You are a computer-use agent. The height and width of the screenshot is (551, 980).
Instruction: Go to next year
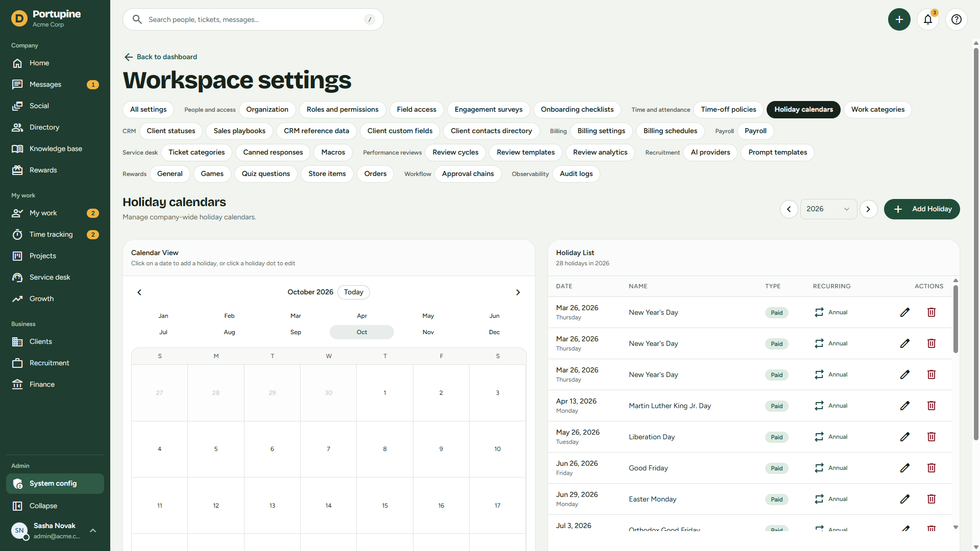pyautogui.click(x=868, y=209)
